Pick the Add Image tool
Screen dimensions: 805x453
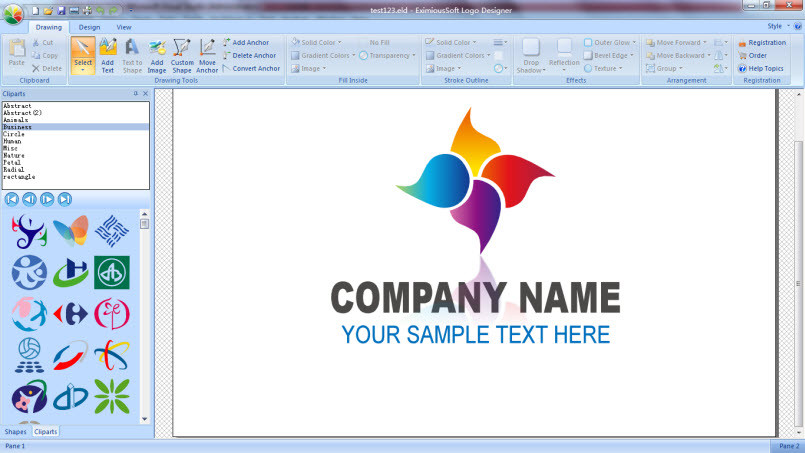click(157, 55)
